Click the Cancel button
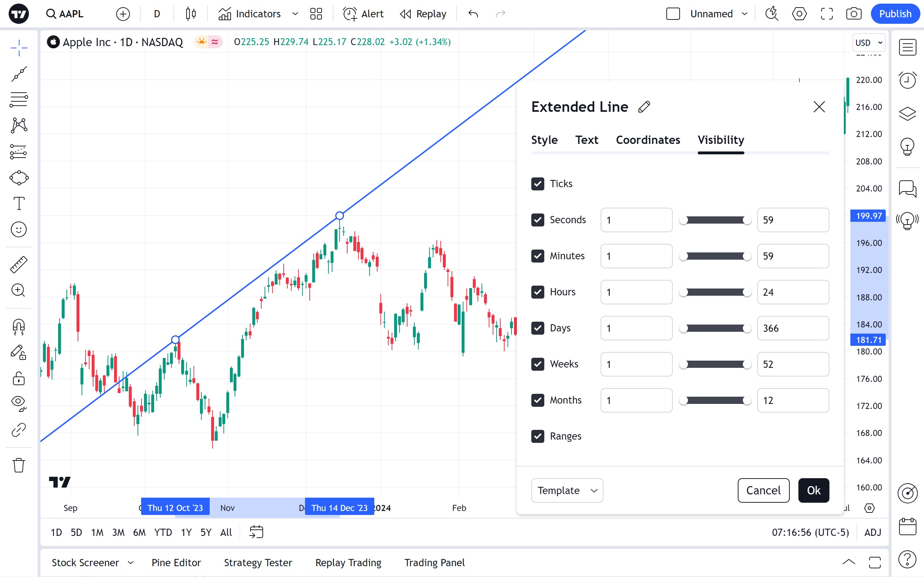Screen dimensions: 924x577 tap(763, 490)
